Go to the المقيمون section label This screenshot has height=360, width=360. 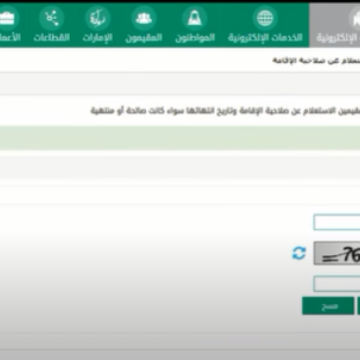point(144,38)
